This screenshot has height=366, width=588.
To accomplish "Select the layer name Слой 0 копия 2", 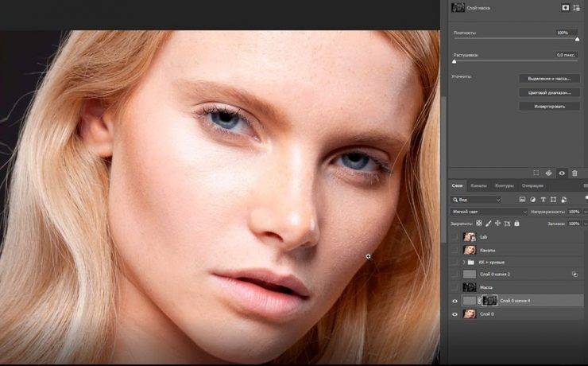I will (x=494, y=274).
